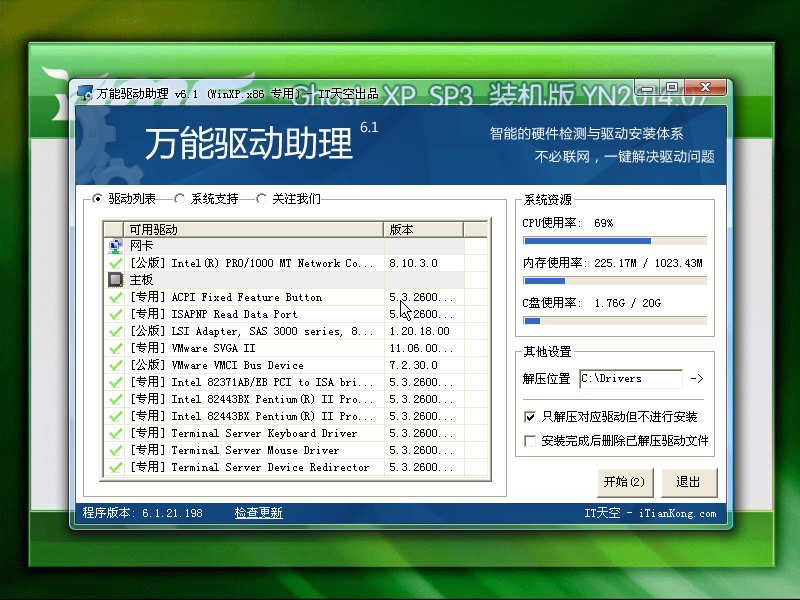
Task: Close the 万能驱动助理 window
Action: 706,88
